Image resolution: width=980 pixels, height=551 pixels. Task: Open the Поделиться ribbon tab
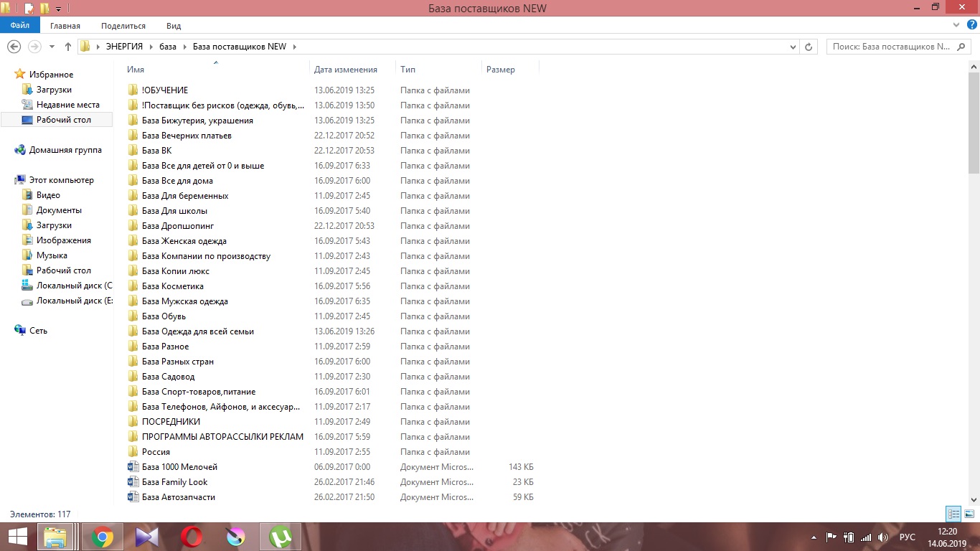(123, 26)
